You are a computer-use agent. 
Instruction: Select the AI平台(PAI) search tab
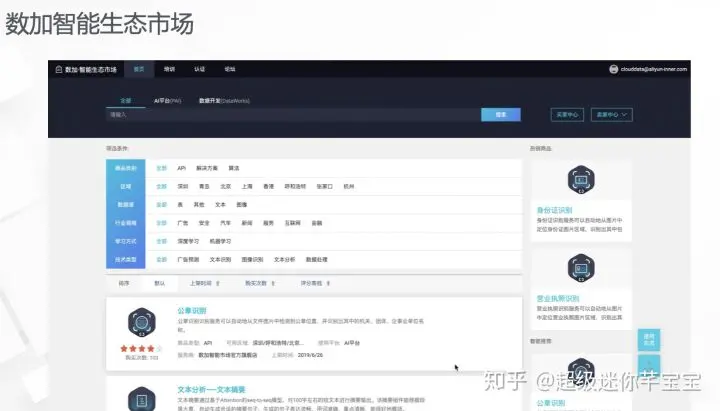tap(168, 101)
